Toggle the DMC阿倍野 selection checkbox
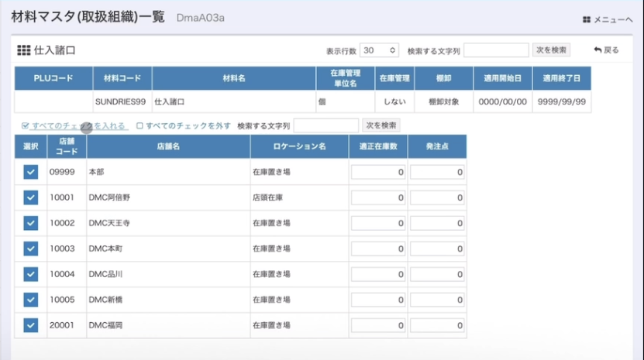644x360 pixels. [x=30, y=198]
